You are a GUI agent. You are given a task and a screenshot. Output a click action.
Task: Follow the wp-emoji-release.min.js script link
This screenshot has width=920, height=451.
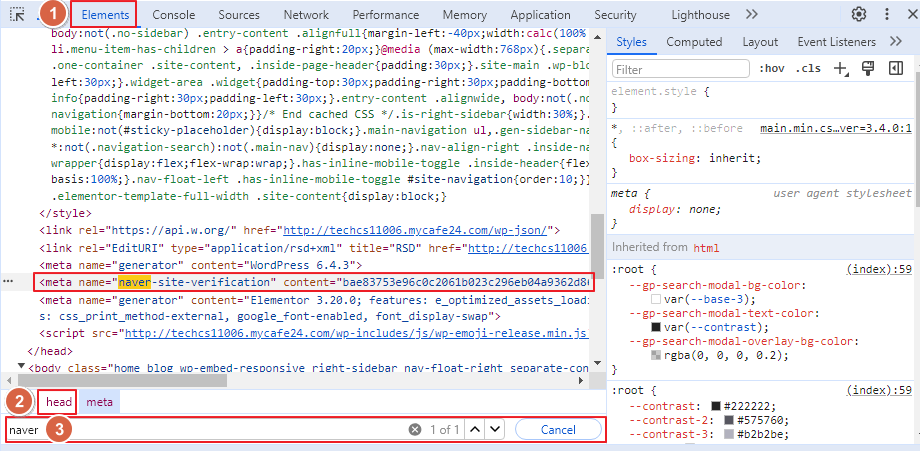point(357,334)
